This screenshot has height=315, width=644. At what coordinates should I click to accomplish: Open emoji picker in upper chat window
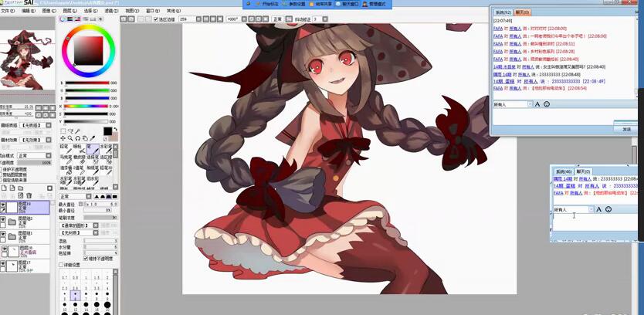pyautogui.click(x=547, y=104)
